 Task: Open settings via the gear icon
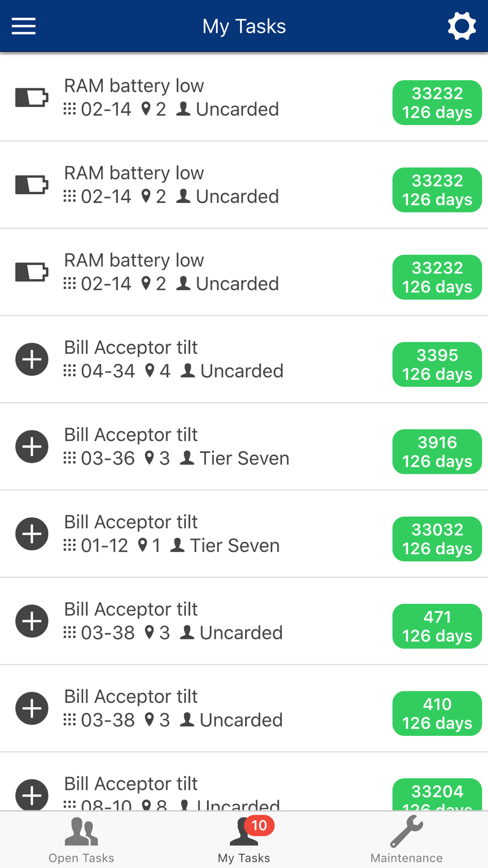click(462, 26)
